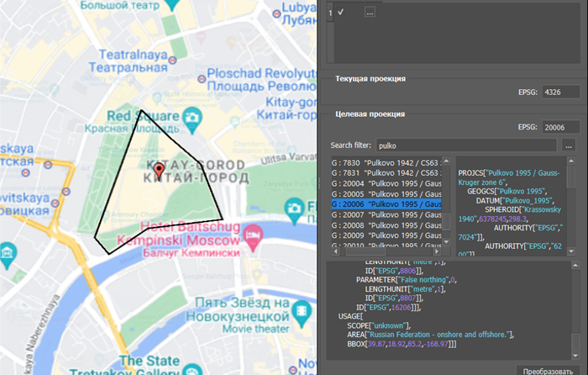Click lower WKT text panel scroll down arrow
The image size is (588, 375).
point(575,356)
